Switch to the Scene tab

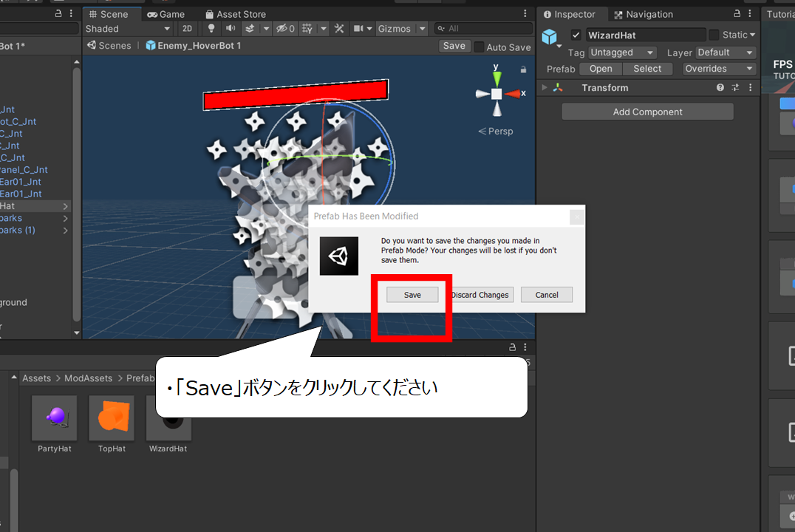pos(109,14)
